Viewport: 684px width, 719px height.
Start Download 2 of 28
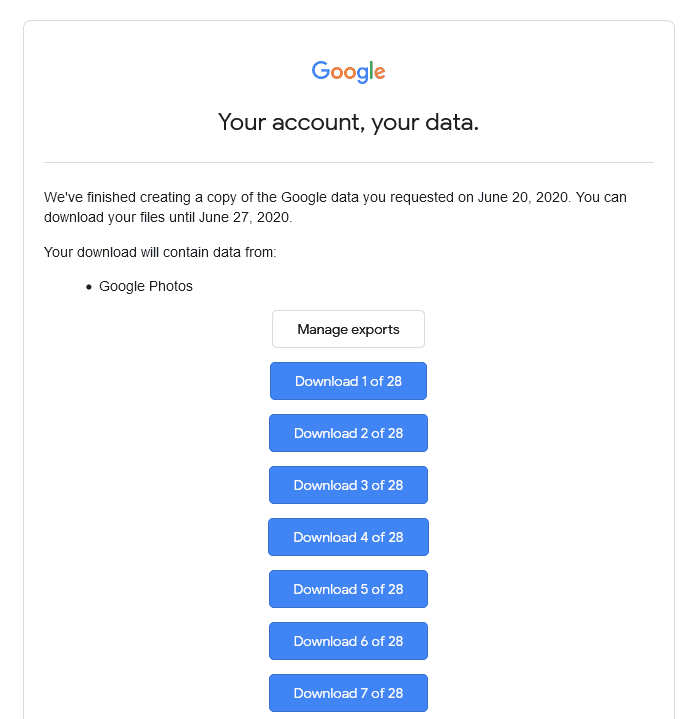(348, 433)
